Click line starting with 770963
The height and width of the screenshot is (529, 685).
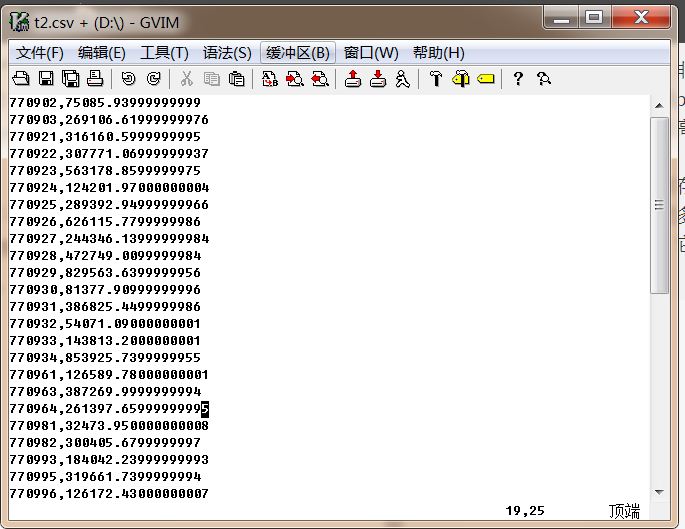click(x=105, y=392)
